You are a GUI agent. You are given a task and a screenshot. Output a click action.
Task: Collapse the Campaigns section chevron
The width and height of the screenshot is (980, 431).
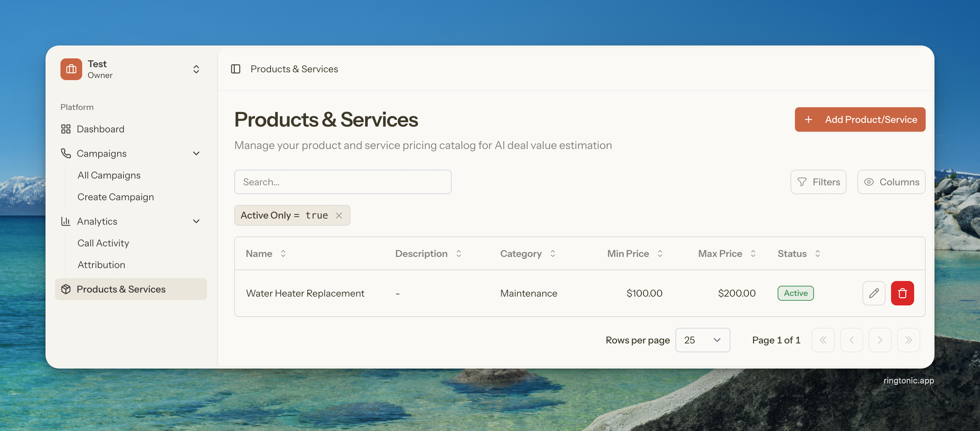click(x=196, y=153)
